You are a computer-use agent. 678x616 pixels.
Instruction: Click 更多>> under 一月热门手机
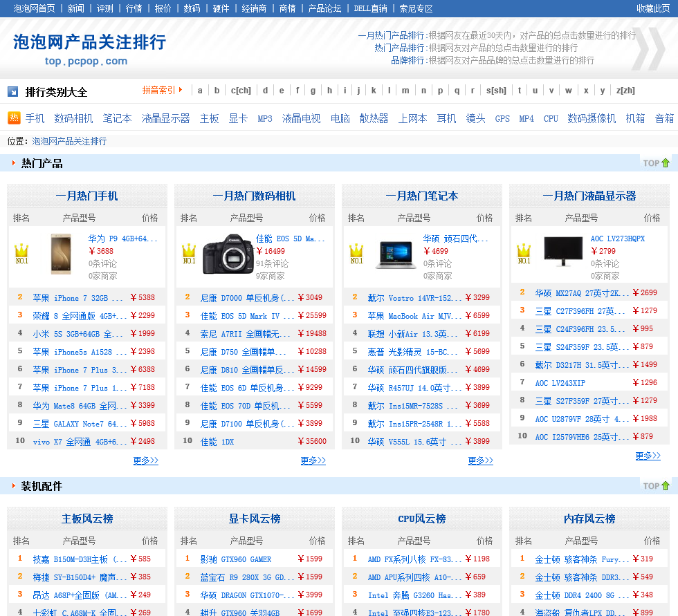[146, 460]
